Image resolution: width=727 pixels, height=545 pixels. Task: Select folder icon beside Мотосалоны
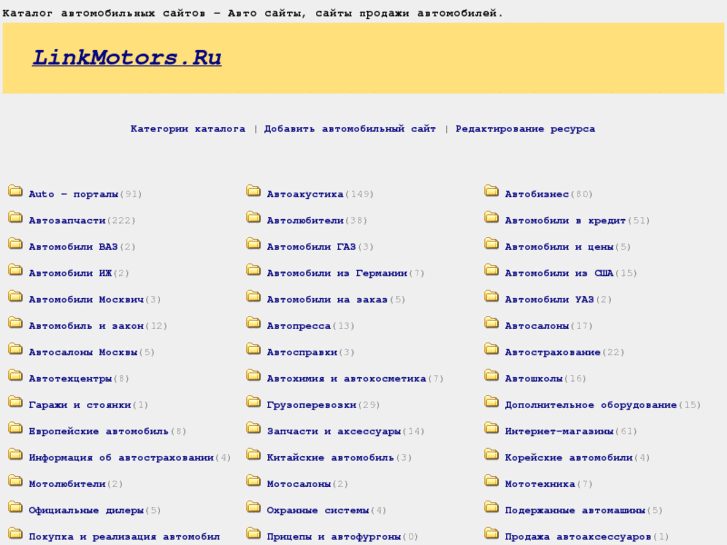(x=253, y=482)
